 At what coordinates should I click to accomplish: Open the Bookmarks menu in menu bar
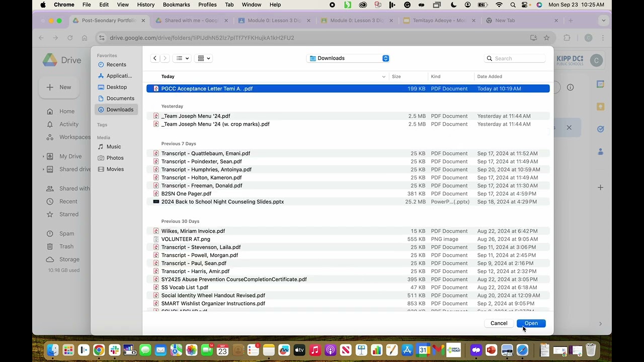click(x=176, y=5)
